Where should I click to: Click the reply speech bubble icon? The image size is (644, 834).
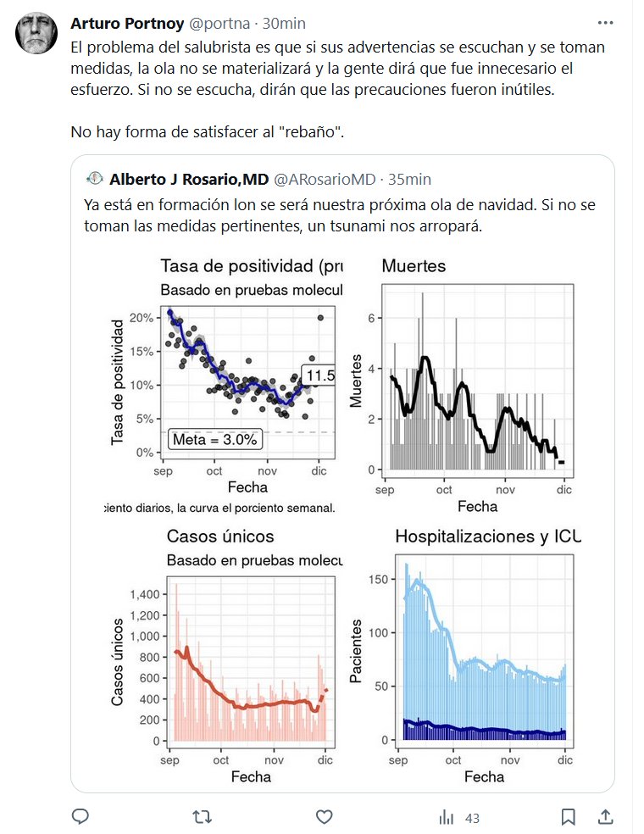(80, 816)
